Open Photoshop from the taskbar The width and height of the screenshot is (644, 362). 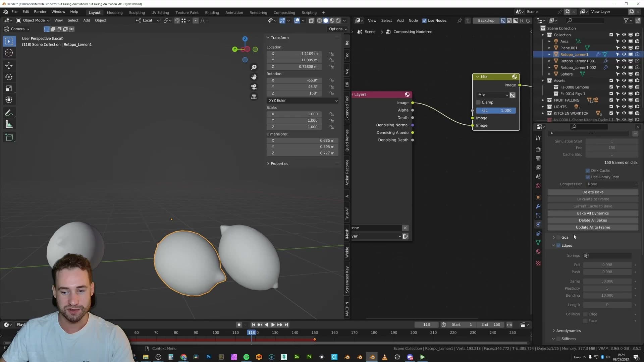pyautogui.click(x=209, y=357)
